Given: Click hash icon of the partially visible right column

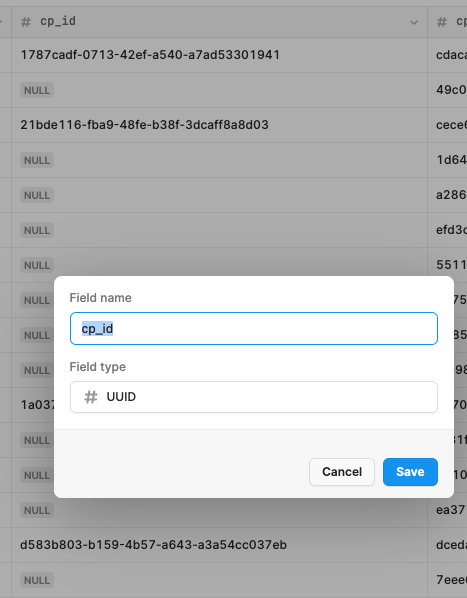Looking at the screenshot, I should (x=442, y=22).
